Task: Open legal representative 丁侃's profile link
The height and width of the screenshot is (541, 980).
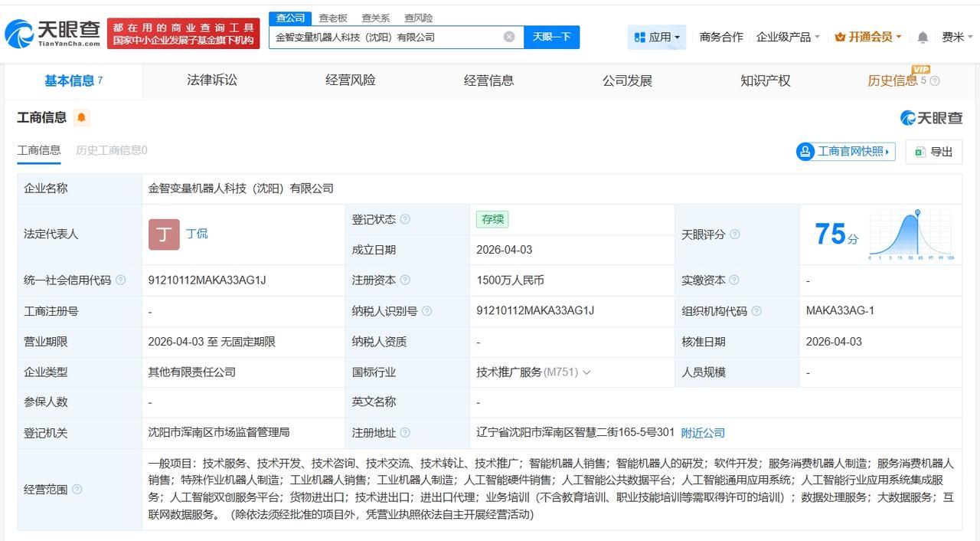Action: [x=196, y=234]
